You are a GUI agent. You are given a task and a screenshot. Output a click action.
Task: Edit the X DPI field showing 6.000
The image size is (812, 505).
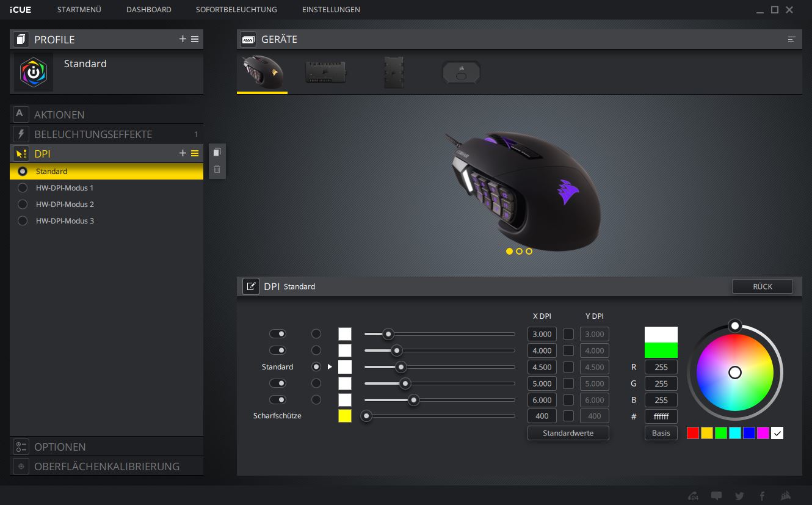tap(542, 400)
